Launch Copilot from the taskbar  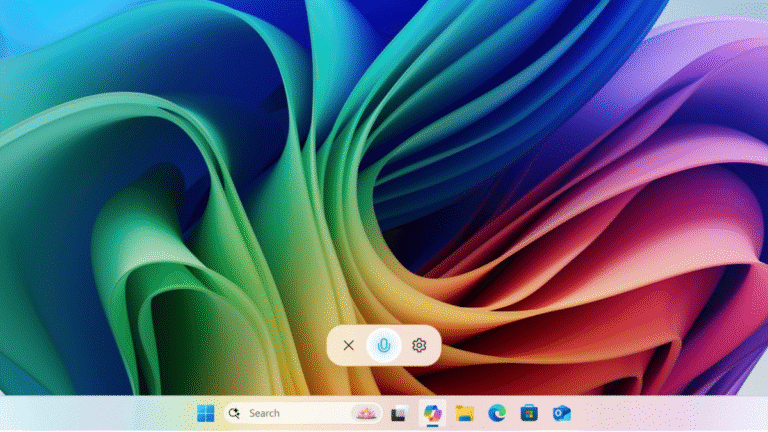(x=432, y=412)
